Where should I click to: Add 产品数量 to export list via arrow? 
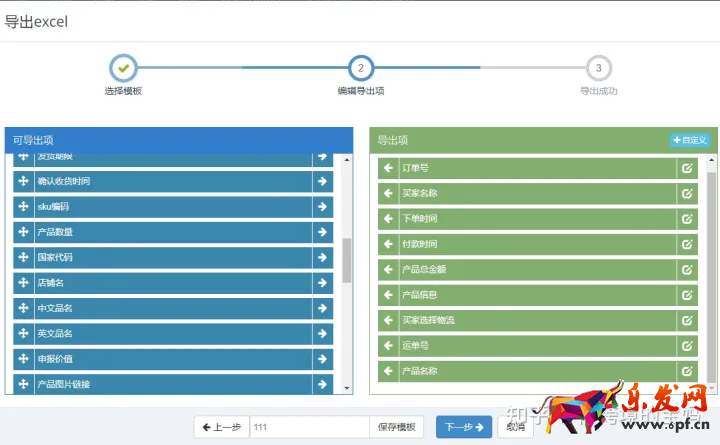(x=322, y=232)
